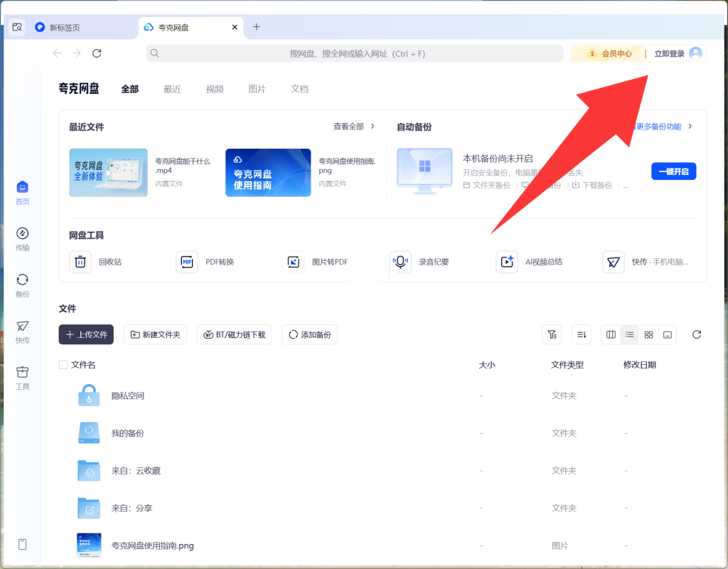Screen dimensions: 728x569
Task: Click the 添加备份 button
Action: (310, 334)
